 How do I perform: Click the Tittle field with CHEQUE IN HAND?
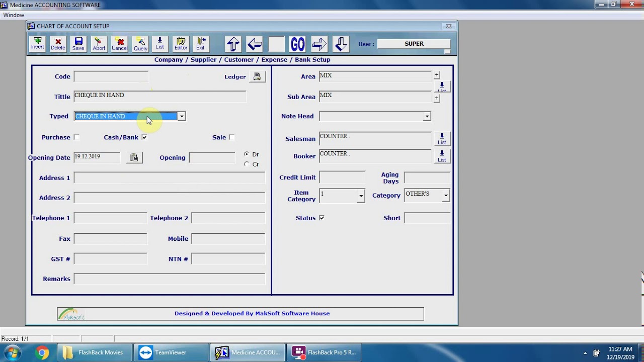pyautogui.click(x=160, y=97)
